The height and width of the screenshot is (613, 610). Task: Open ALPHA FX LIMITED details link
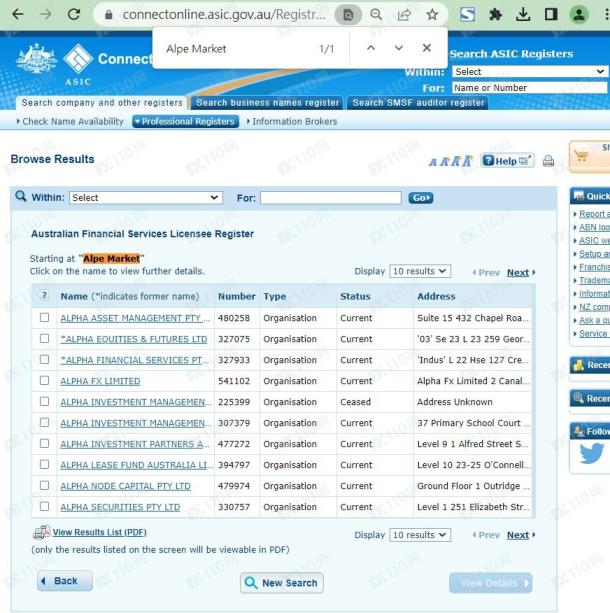click(x=100, y=381)
